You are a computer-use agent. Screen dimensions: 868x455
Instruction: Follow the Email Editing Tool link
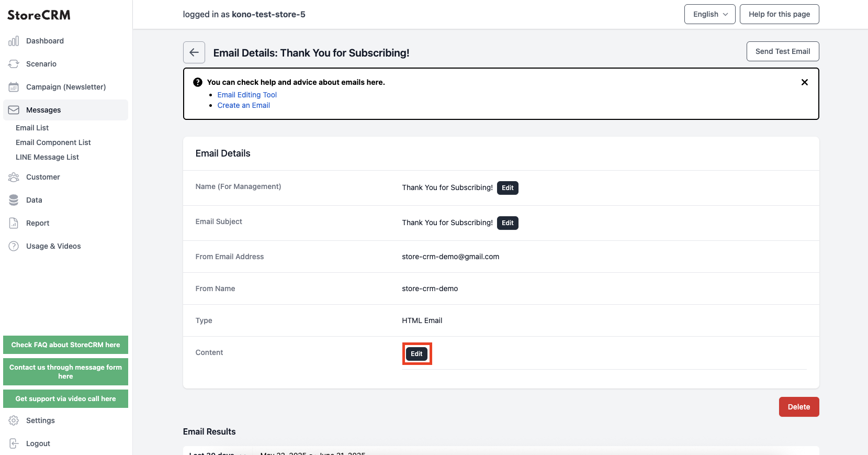tap(247, 95)
